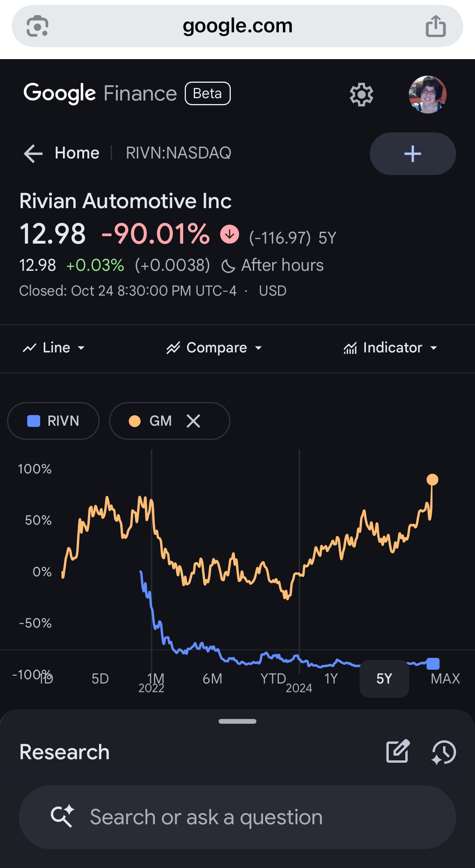Tap the share icon in address bar

[436, 26]
